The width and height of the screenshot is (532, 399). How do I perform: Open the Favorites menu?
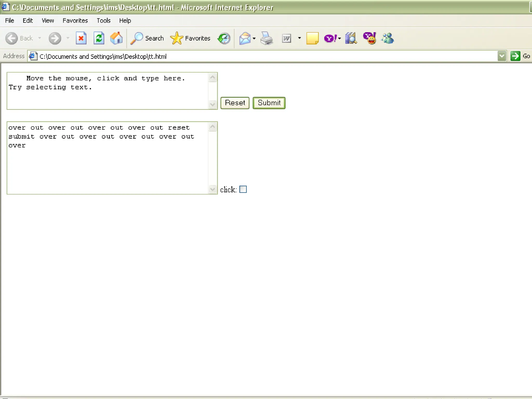coord(75,21)
